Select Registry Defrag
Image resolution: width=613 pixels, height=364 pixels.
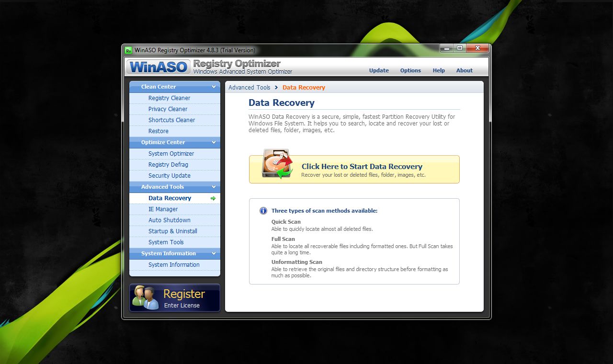point(175,165)
